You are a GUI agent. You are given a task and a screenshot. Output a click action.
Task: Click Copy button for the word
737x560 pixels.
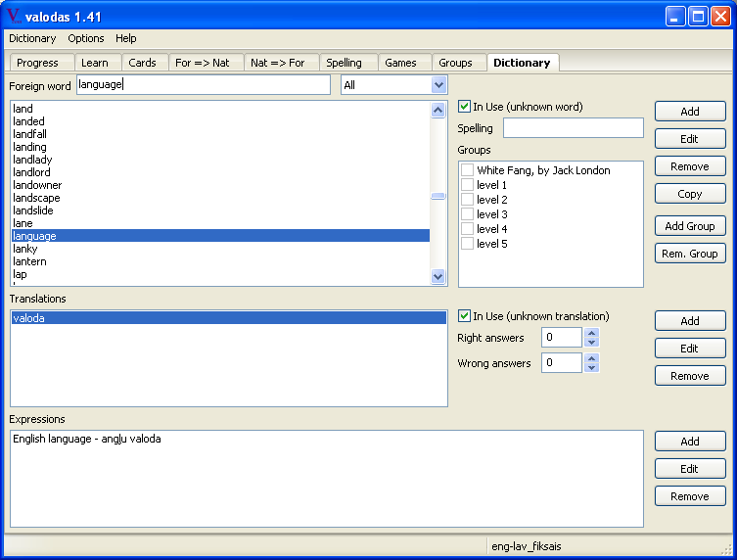point(690,194)
